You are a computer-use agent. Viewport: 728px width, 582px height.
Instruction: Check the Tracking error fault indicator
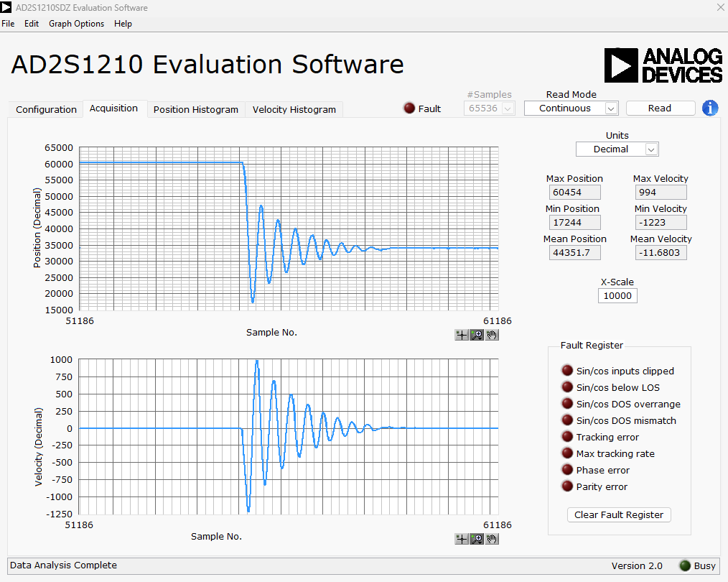(x=567, y=437)
